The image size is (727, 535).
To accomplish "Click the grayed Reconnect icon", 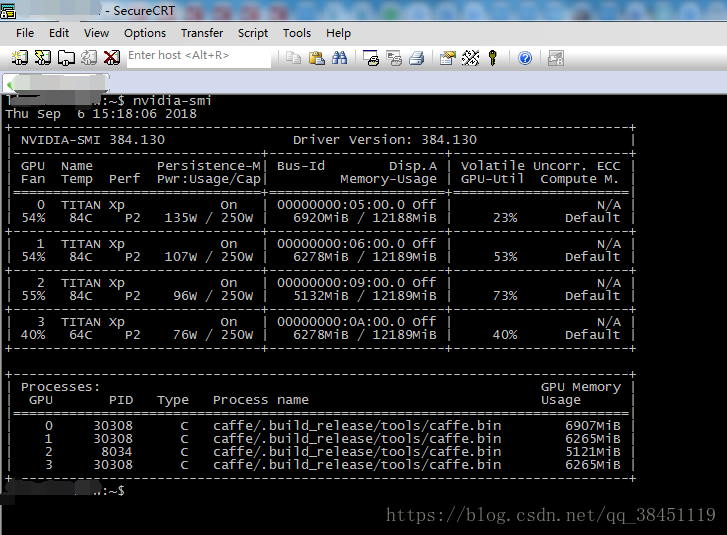I will tap(89, 58).
